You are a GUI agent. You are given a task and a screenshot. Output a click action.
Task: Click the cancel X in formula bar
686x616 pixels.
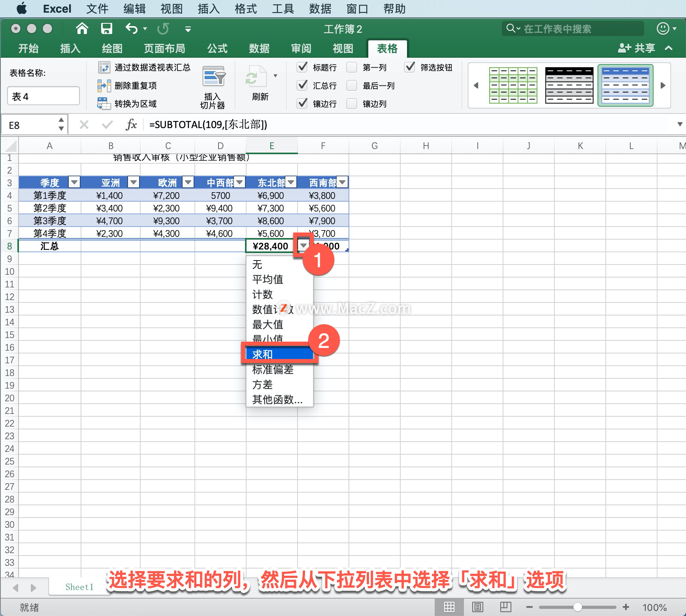click(x=84, y=125)
